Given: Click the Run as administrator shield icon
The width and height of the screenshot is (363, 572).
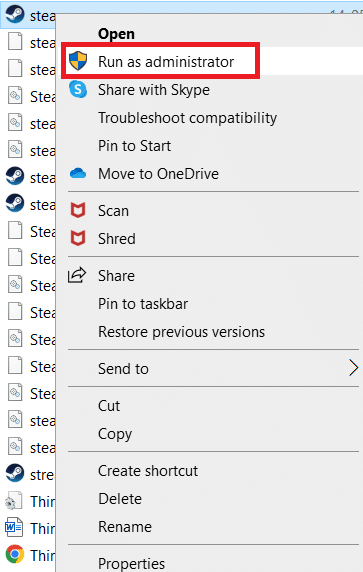Looking at the screenshot, I should [x=78, y=61].
